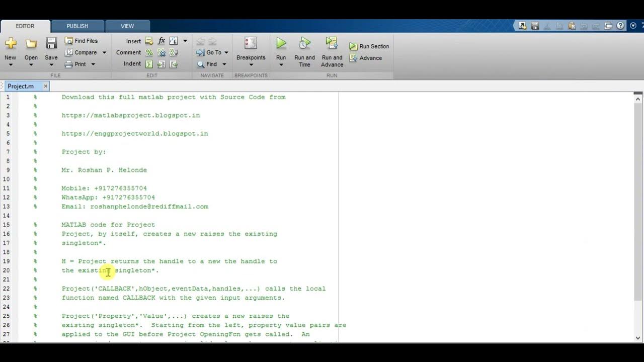
Task: Click the navigate Back arrow
Action: point(200,41)
